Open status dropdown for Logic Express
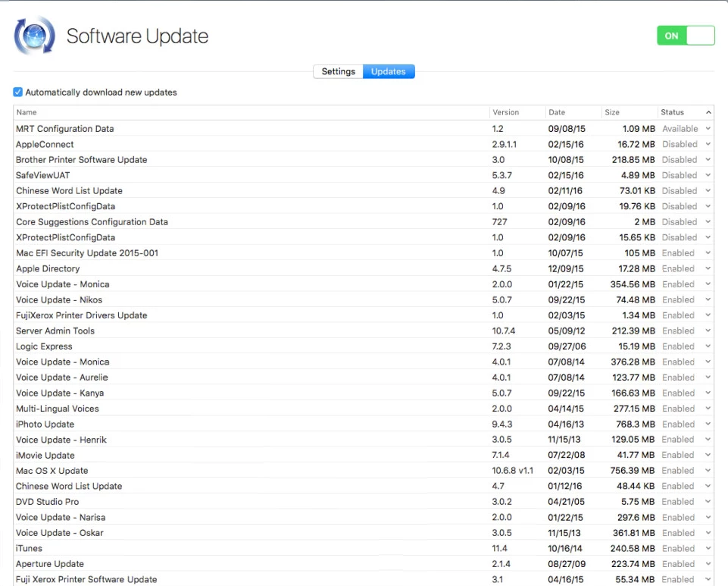Image resolution: width=728 pixels, height=586 pixels. [x=708, y=346]
